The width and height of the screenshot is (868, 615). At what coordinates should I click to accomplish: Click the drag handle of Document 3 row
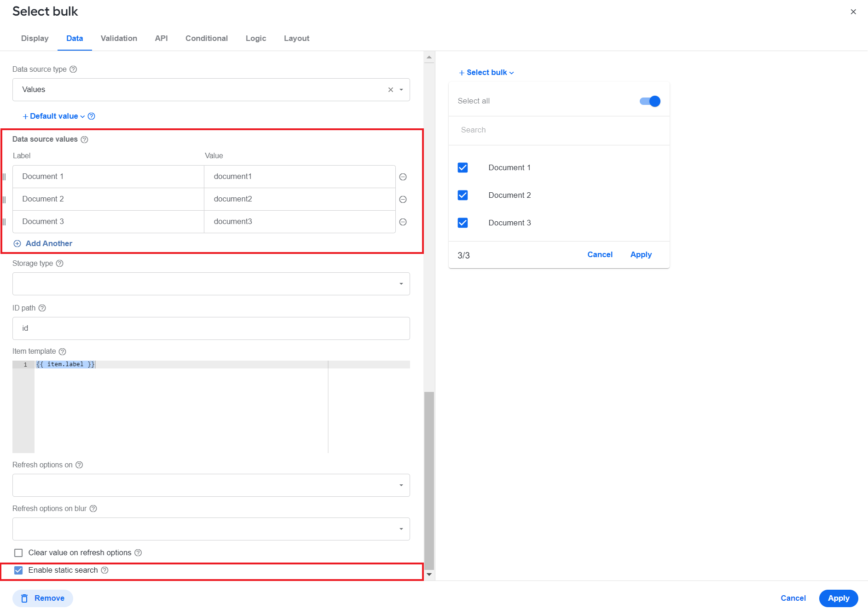coord(4,222)
